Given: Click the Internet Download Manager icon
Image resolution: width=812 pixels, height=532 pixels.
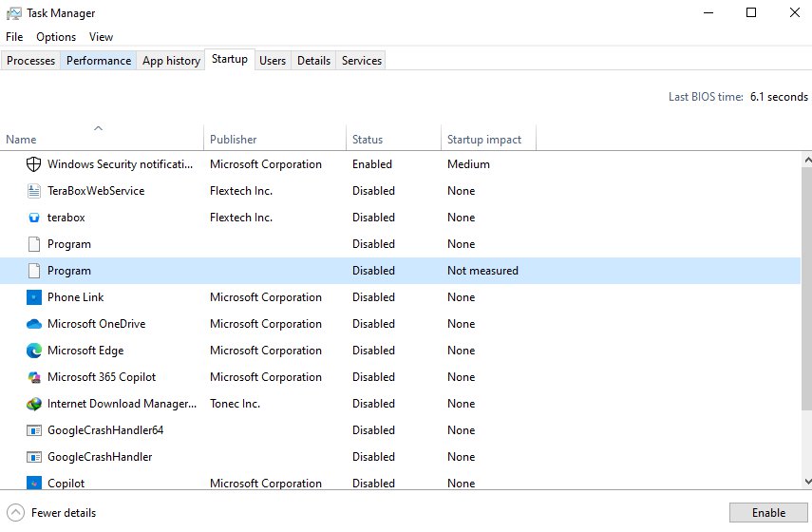Looking at the screenshot, I should coord(34,404).
